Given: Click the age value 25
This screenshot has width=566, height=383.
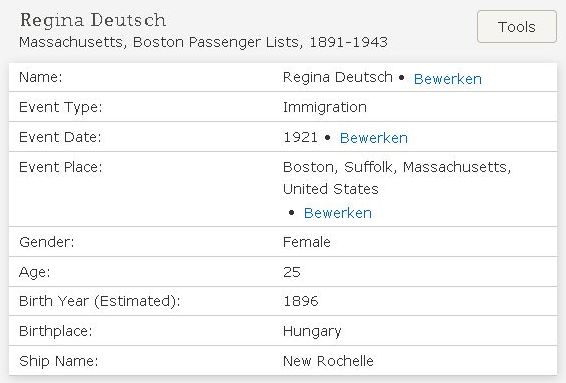Looking at the screenshot, I should 292,272.
